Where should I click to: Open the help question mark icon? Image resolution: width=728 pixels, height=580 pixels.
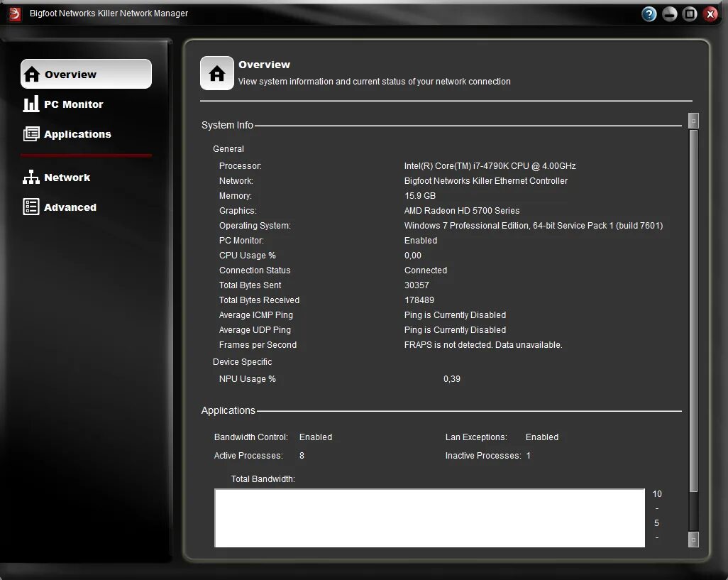click(x=649, y=14)
